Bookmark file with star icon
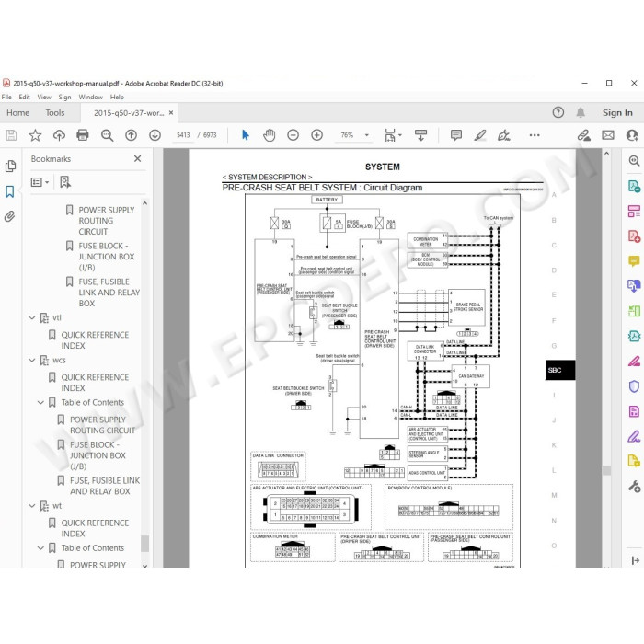This screenshot has width=644, height=644. coord(35,135)
